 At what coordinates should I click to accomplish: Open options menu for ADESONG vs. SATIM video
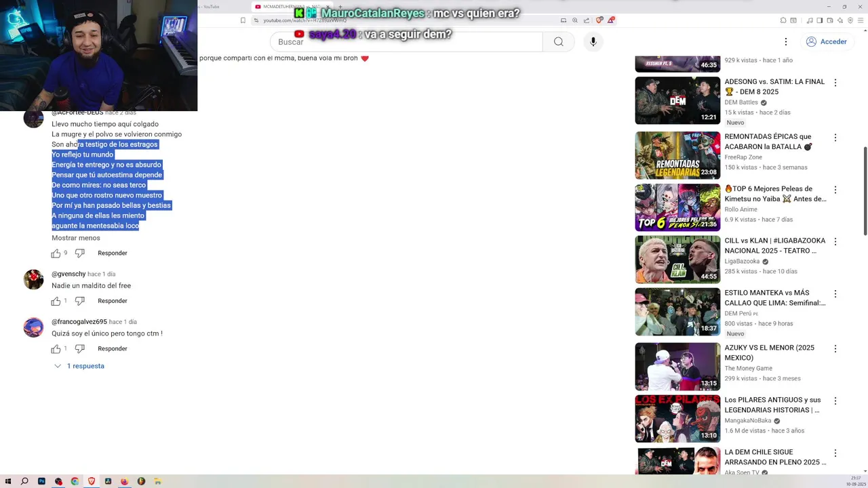pos(835,83)
